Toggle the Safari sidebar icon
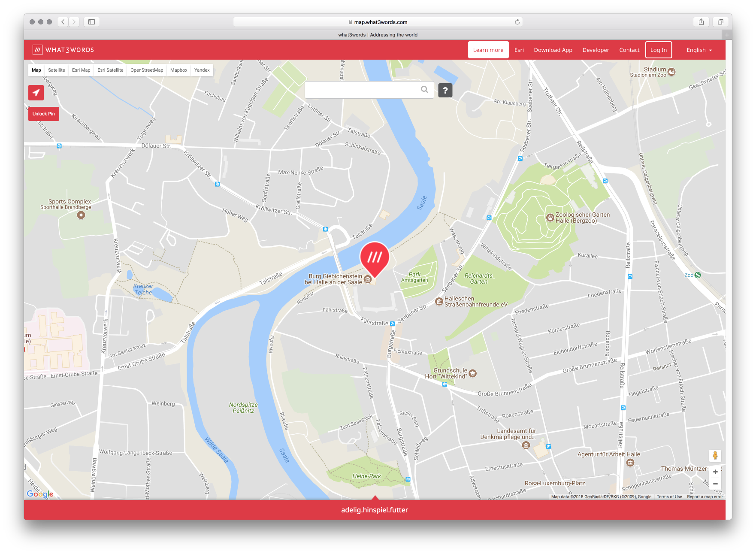The width and height of the screenshot is (756, 554). coord(91,22)
